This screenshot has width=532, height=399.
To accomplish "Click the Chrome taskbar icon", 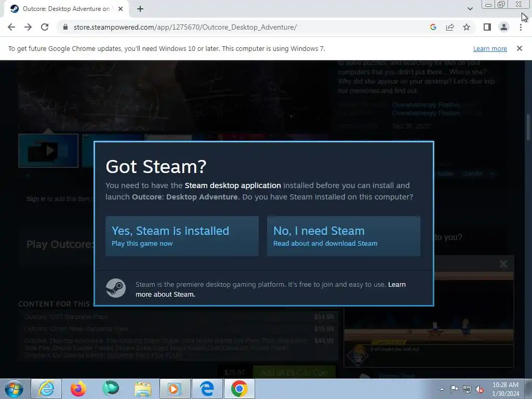I will [240, 389].
